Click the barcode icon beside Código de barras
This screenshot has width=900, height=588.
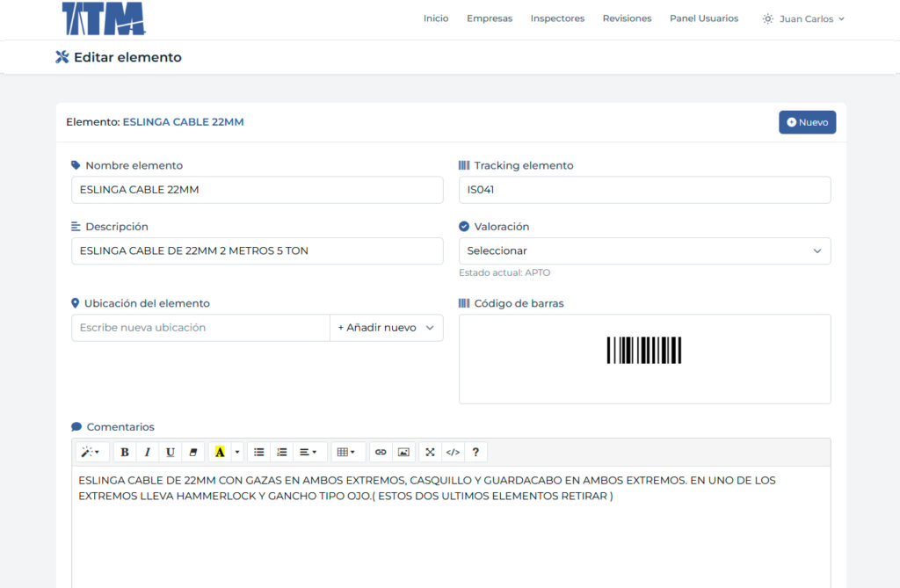click(x=464, y=303)
